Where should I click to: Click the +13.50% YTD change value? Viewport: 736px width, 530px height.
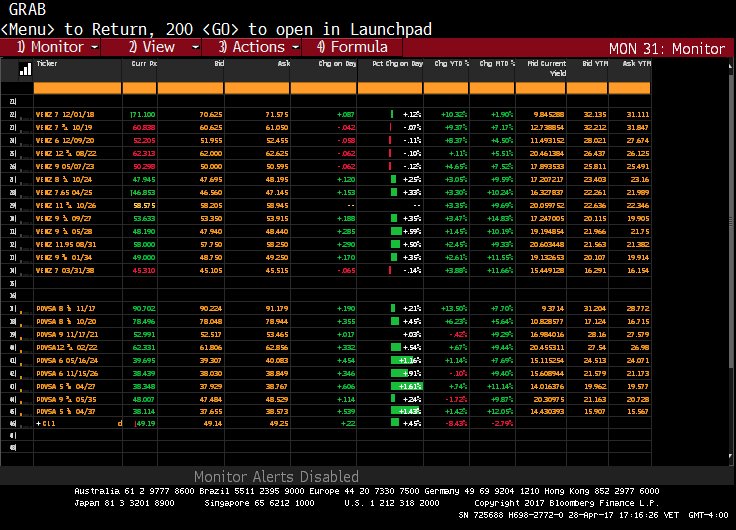[x=454, y=308]
